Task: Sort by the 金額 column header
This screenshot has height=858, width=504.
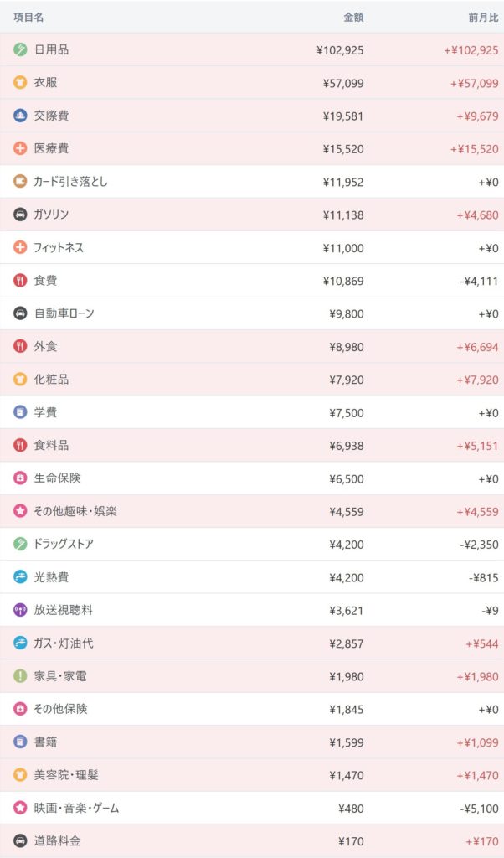Action: pyautogui.click(x=353, y=17)
